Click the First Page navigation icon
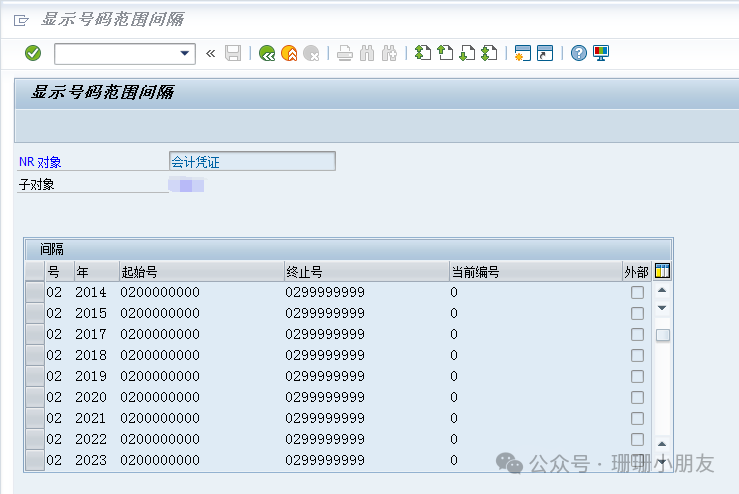The height and width of the screenshot is (494, 739). click(423, 53)
